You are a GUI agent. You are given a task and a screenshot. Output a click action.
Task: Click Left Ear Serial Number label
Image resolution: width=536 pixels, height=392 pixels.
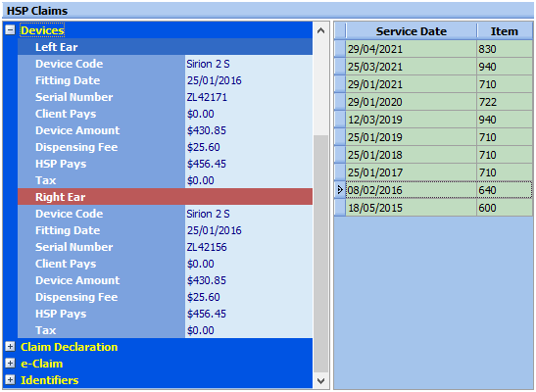(x=74, y=97)
